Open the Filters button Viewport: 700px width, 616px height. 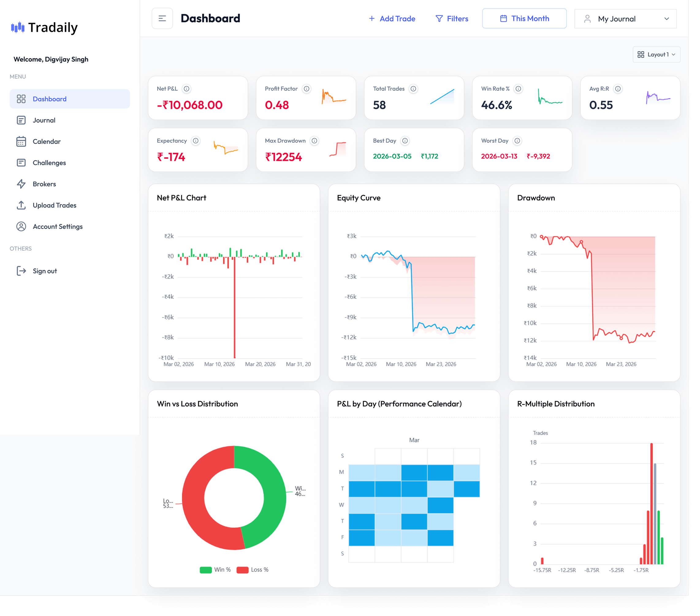coord(452,19)
